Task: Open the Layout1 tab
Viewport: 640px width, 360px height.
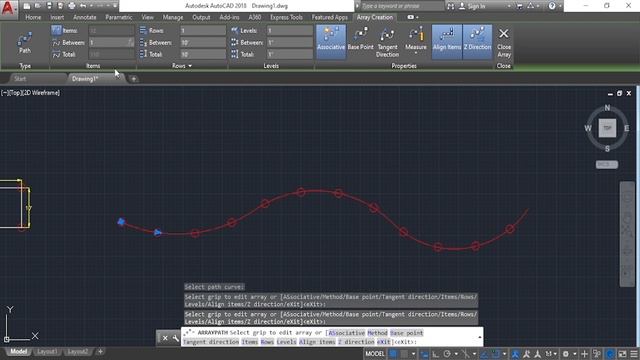Action: 47,351
